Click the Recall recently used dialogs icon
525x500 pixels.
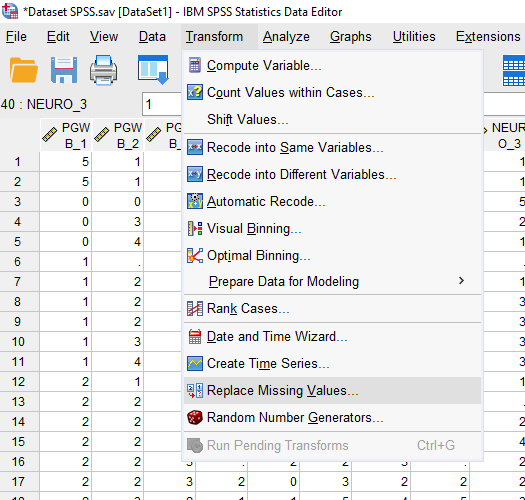pyautogui.click(x=153, y=70)
